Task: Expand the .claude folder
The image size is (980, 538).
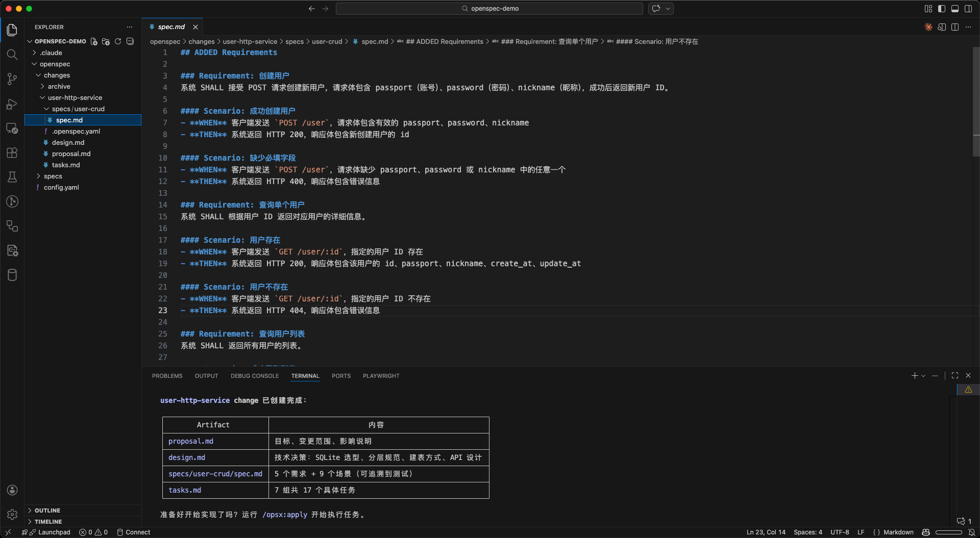Action: click(x=51, y=53)
